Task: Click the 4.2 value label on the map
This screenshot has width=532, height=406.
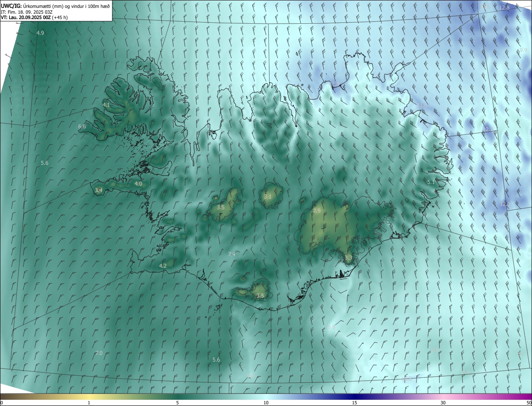Action: pyautogui.click(x=163, y=266)
